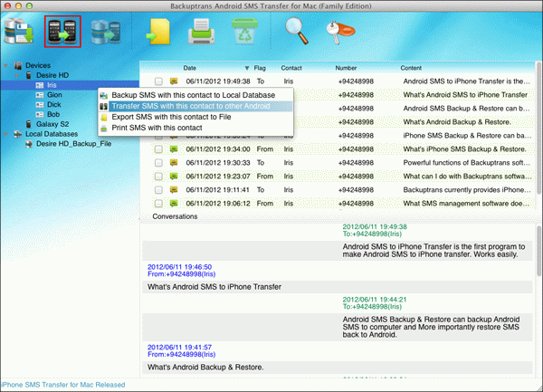
Task: Select the Iris contact in the sidebar
Action: (52, 85)
